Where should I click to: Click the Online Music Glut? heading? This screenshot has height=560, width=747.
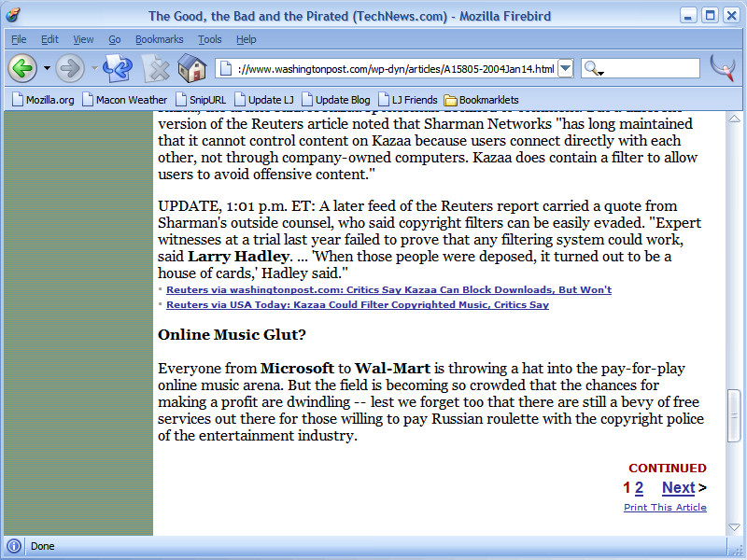point(232,335)
